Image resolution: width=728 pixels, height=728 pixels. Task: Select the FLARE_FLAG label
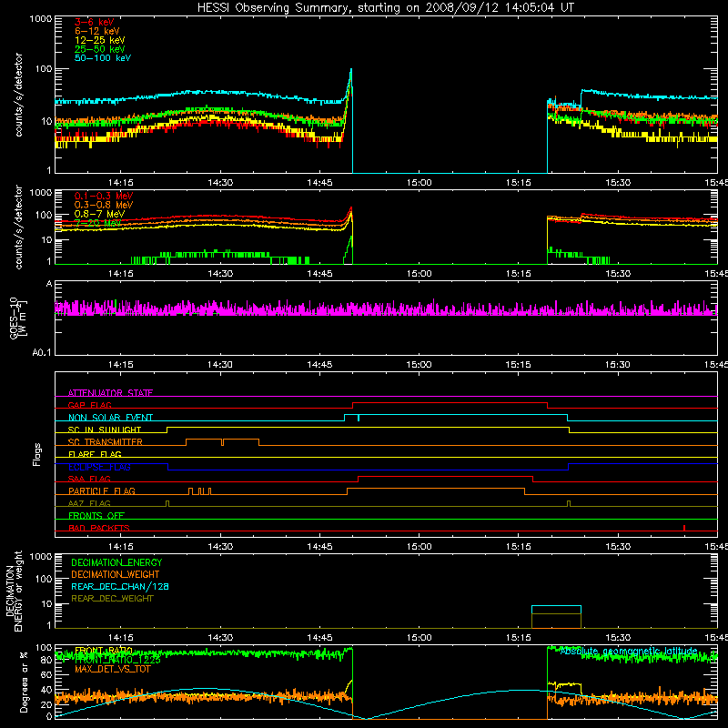pos(95,454)
